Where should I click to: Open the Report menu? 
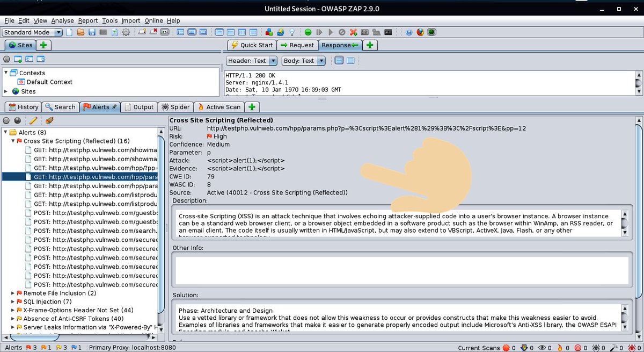click(88, 20)
